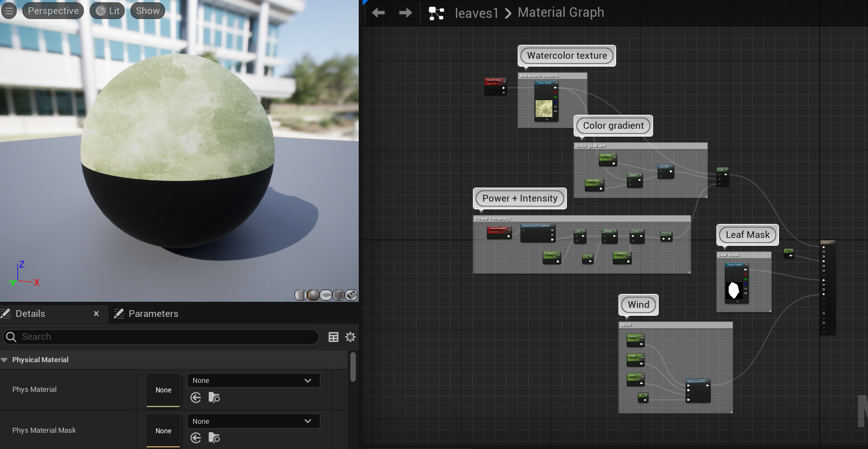Switch to the Details tab
Image resolution: width=868 pixels, height=449 pixels.
coord(30,314)
